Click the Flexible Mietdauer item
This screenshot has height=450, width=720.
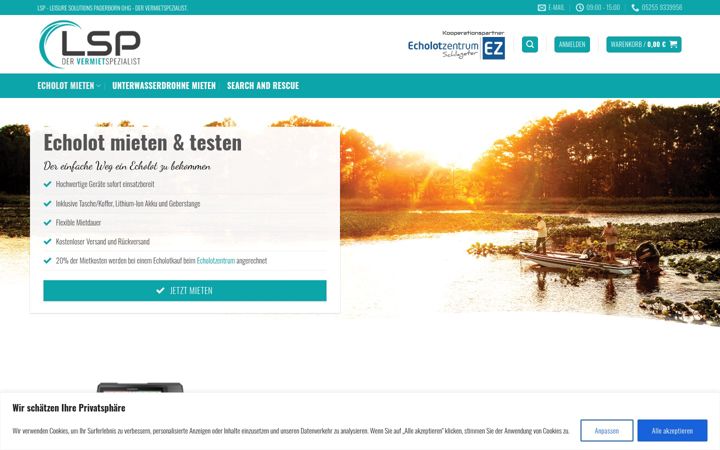pyautogui.click(x=78, y=222)
